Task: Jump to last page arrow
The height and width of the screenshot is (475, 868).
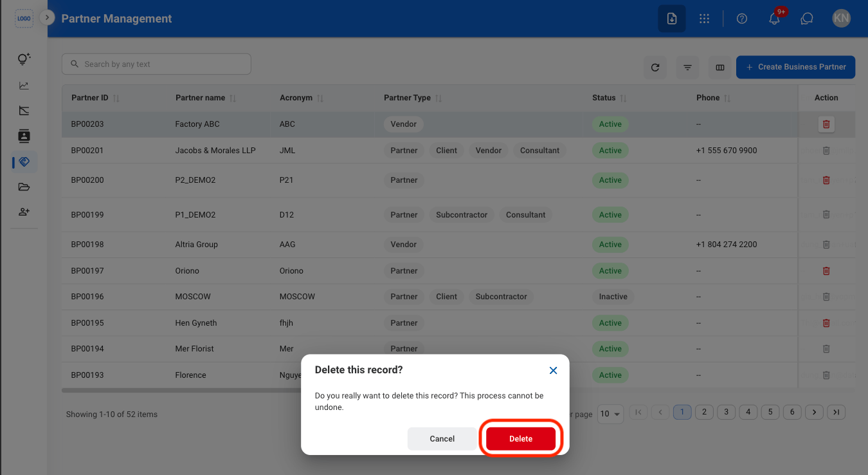Action: tap(836, 412)
